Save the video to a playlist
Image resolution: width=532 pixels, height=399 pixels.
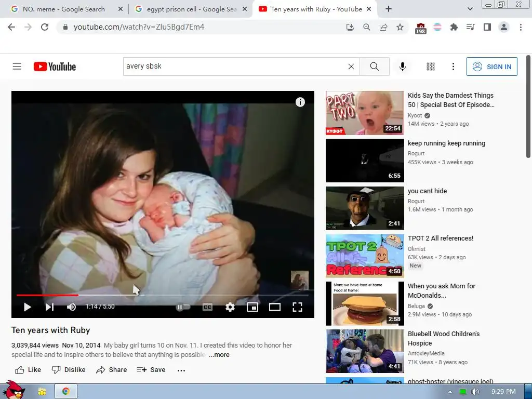tap(151, 370)
